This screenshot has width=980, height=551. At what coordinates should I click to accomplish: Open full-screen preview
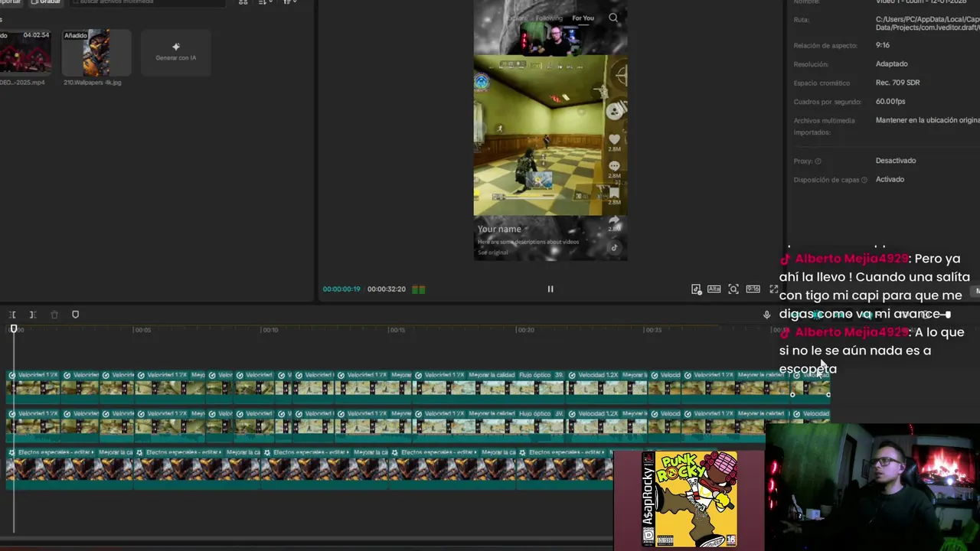click(773, 289)
